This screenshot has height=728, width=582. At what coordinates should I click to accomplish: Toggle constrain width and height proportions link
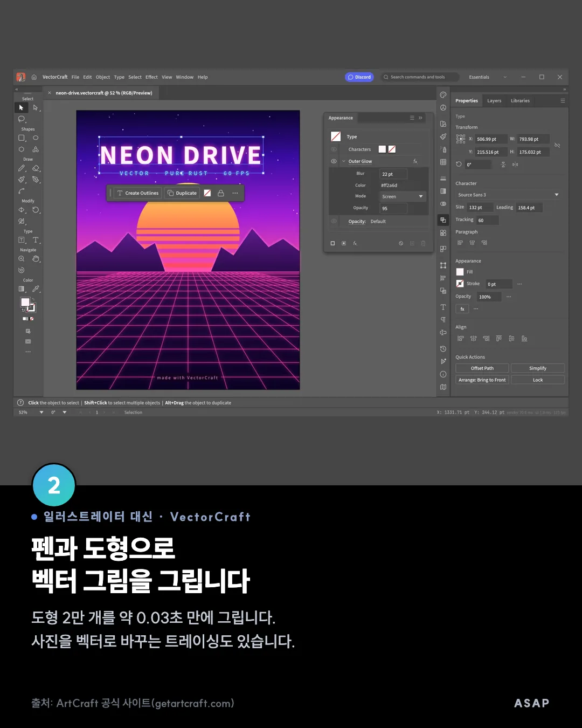[x=557, y=146]
